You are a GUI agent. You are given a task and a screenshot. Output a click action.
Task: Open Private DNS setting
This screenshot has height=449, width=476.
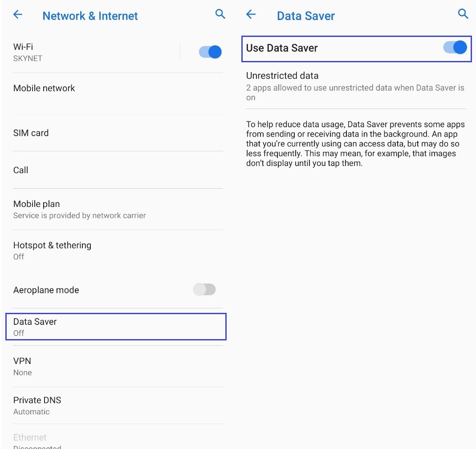point(118,406)
